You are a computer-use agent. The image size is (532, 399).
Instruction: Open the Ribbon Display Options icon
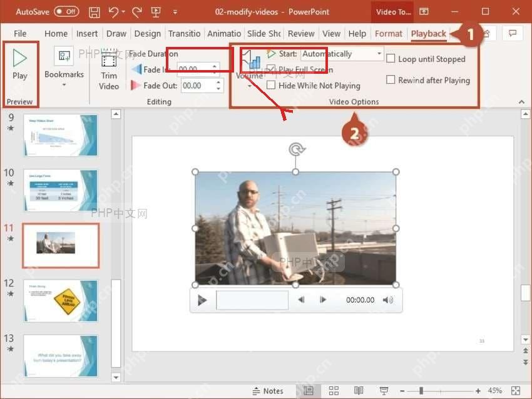tap(424, 12)
